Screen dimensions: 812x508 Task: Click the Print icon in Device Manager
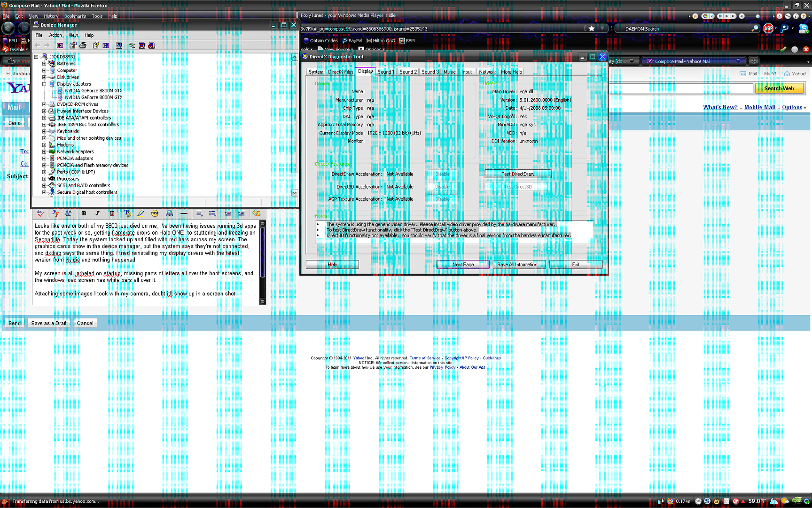pos(83,46)
